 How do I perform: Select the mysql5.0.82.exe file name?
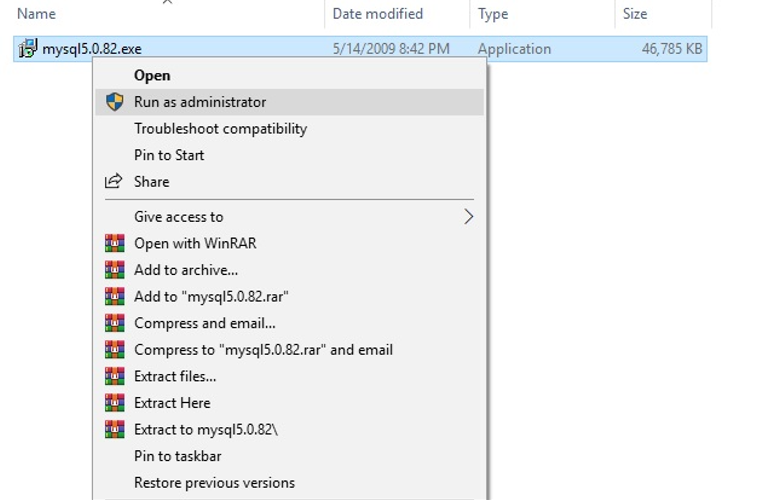point(92,49)
